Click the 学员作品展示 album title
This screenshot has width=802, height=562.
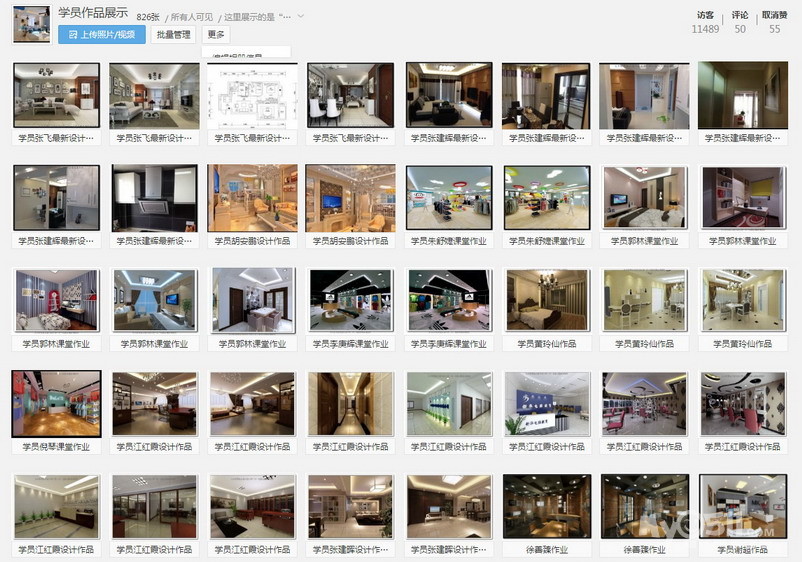[x=93, y=13]
